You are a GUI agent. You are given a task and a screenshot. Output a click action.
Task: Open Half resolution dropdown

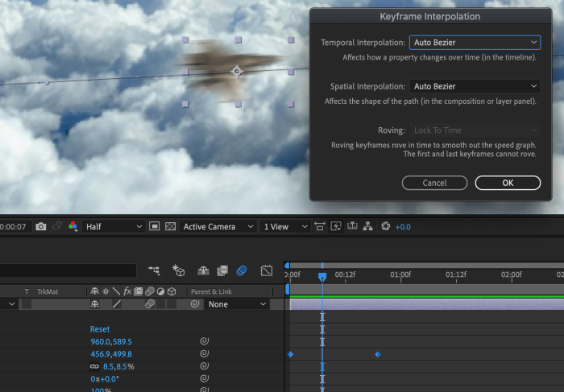pos(114,227)
